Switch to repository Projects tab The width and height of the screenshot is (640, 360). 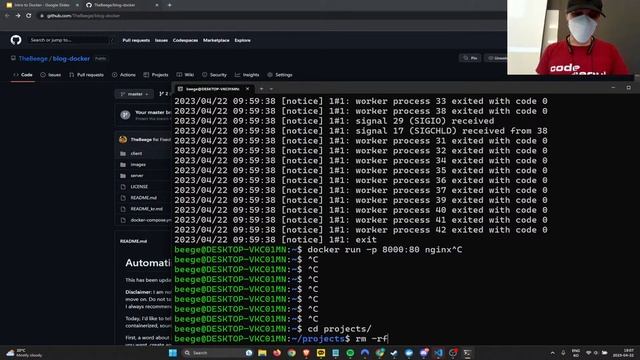[156, 75]
